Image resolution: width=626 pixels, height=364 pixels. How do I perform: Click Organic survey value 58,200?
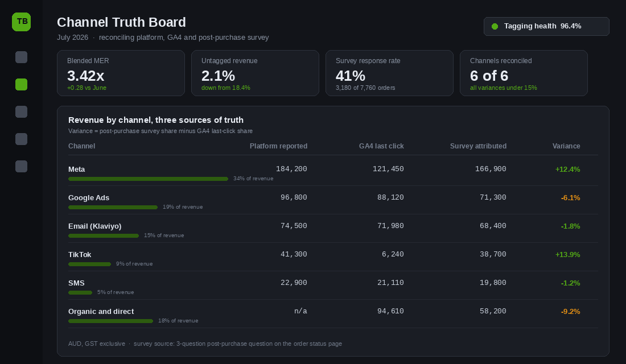(x=493, y=311)
